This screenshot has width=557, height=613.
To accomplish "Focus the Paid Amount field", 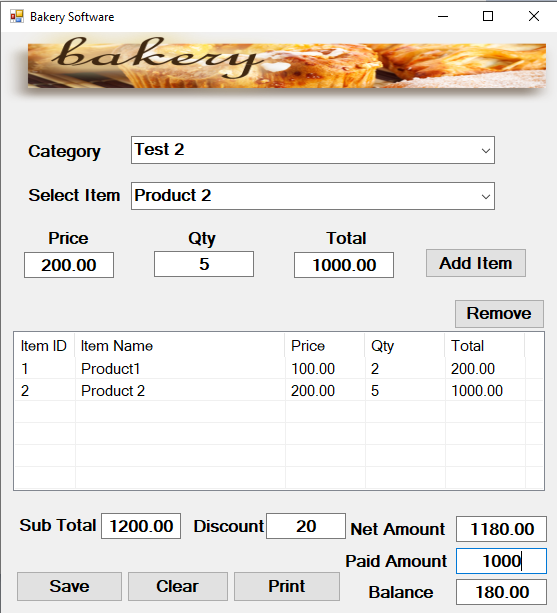I will 501,561.
